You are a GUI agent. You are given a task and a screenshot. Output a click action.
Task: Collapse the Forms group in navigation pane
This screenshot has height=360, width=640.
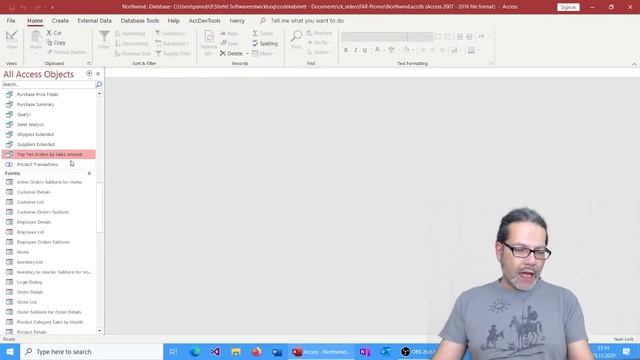pyautogui.click(x=89, y=173)
